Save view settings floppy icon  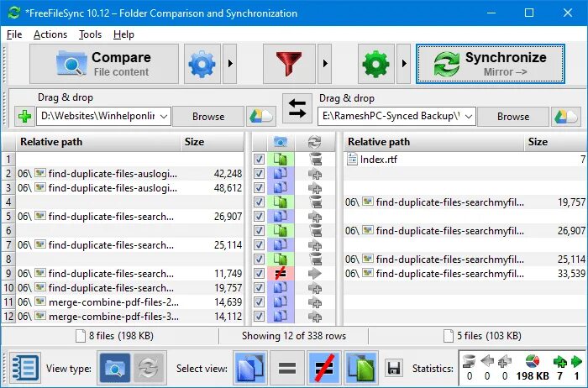[x=394, y=368]
